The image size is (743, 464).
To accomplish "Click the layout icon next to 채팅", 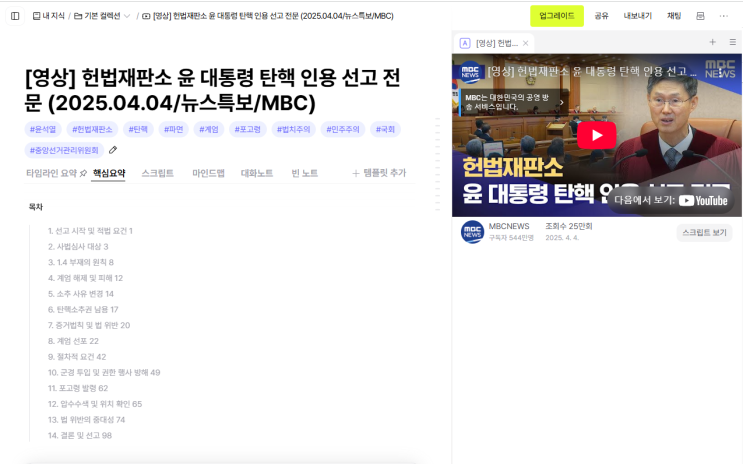I will (x=700, y=16).
